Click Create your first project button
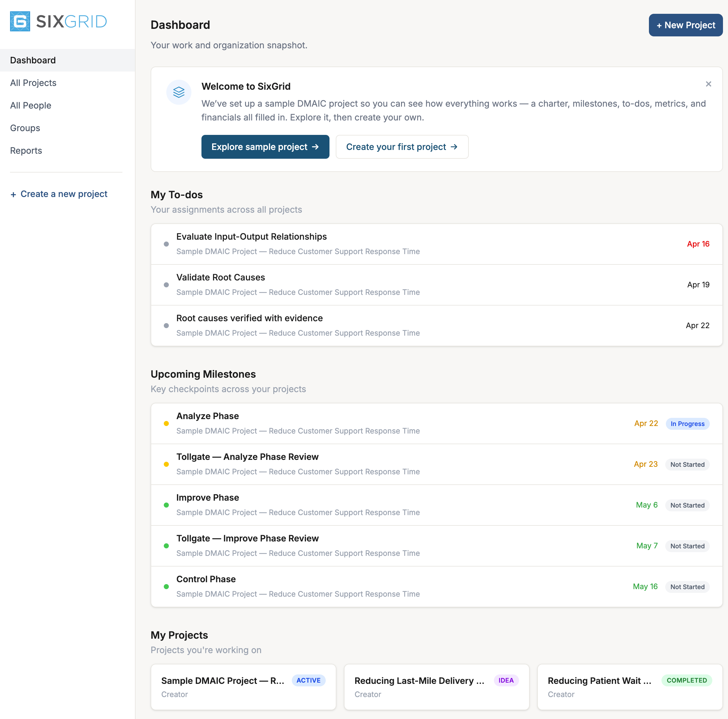Viewport: 728px width, 719px height. coord(402,147)
